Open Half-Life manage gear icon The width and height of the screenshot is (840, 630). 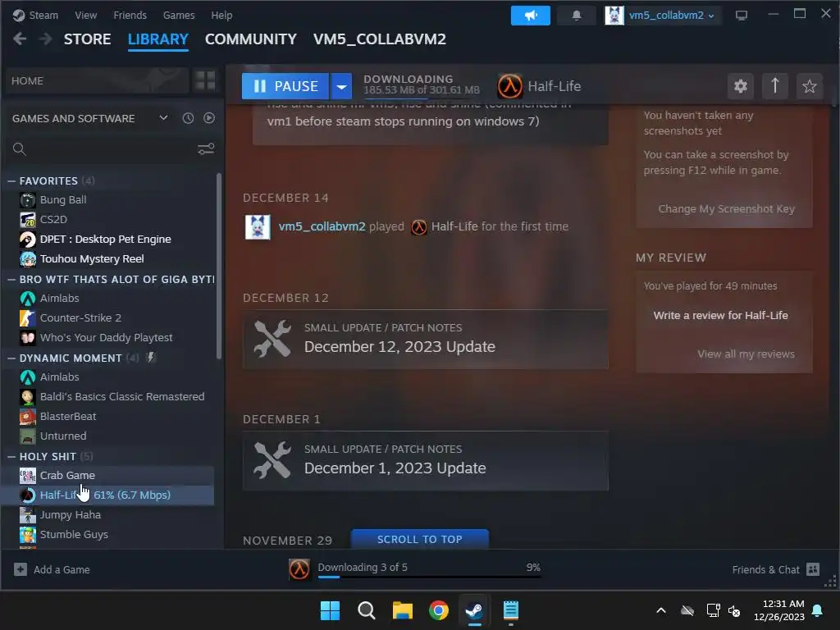tap(741, 86)
